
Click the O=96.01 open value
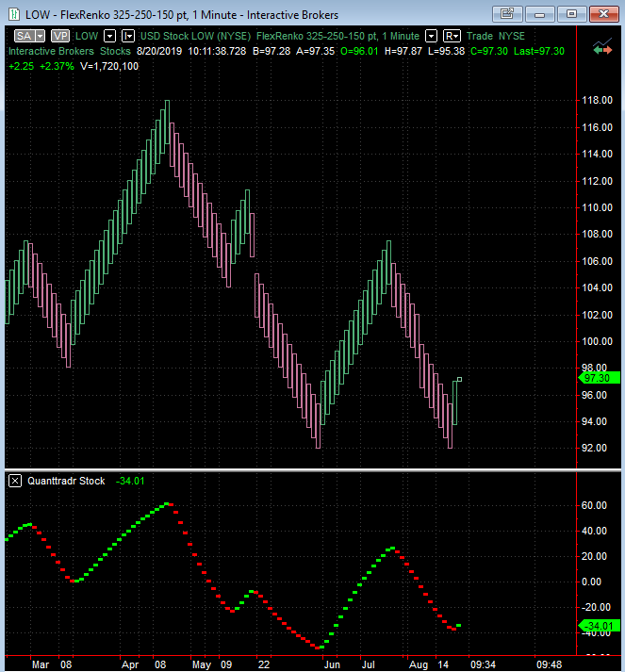(359, 51)
